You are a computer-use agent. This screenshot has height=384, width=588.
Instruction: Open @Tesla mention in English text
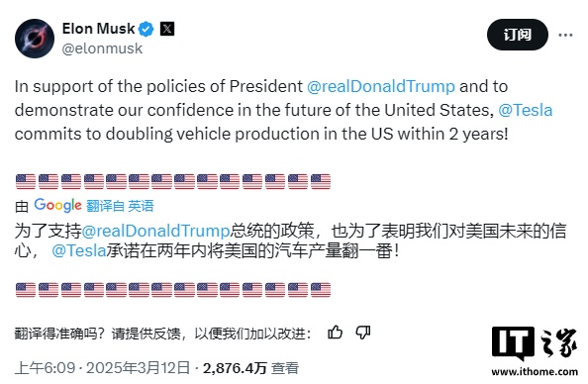coord(526,110)
